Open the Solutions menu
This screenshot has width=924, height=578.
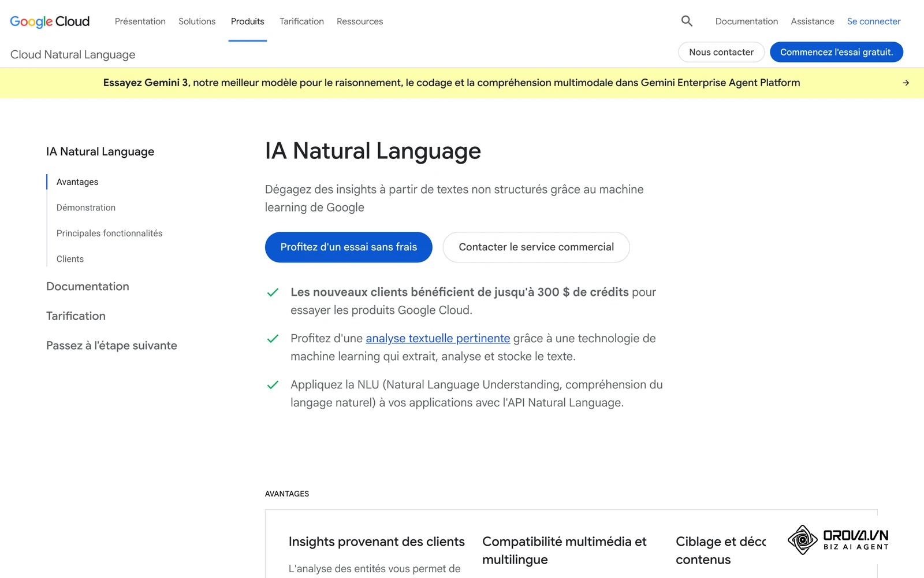pos(197,21)
